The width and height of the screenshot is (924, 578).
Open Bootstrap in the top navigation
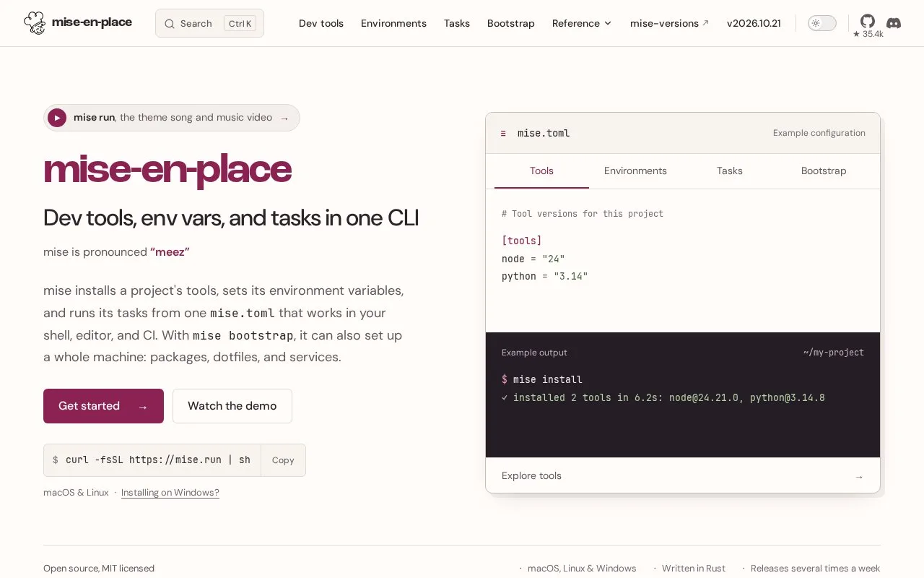coord(511,23)
